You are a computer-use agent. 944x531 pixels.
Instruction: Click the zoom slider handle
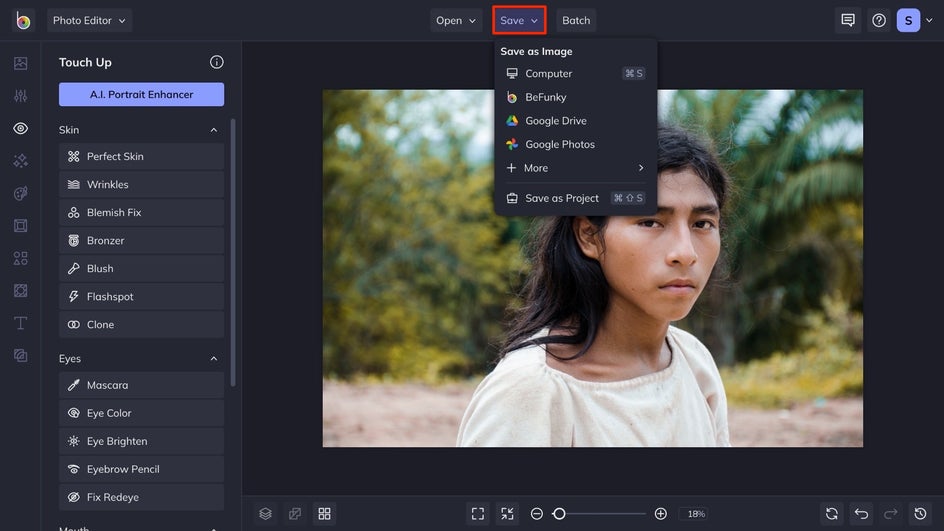[559, 513]
